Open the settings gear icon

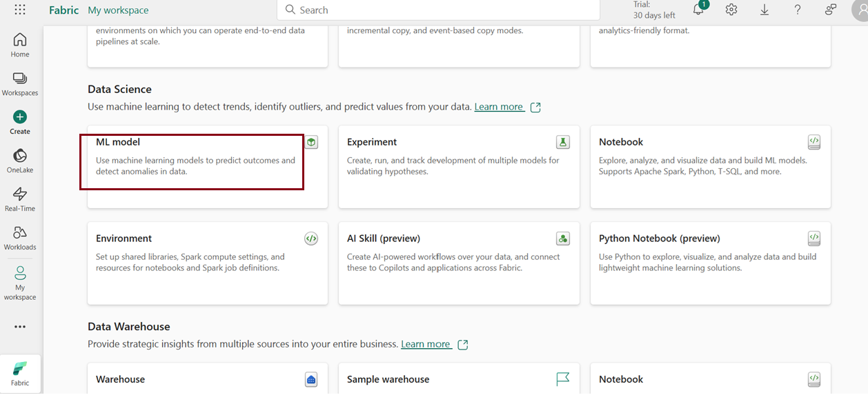pos(731,10)
